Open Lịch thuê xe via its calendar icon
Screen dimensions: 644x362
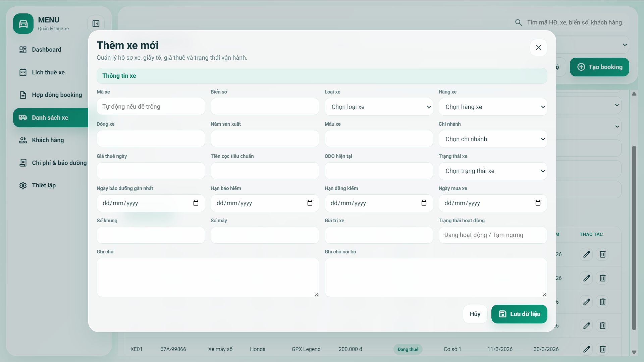[x=23, y=72]
